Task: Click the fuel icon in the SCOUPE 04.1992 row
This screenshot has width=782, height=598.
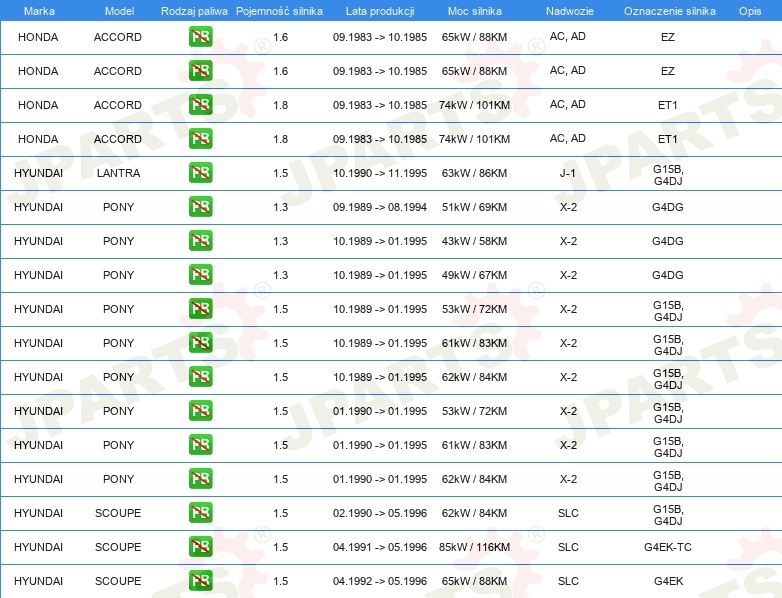Action: 200,580
